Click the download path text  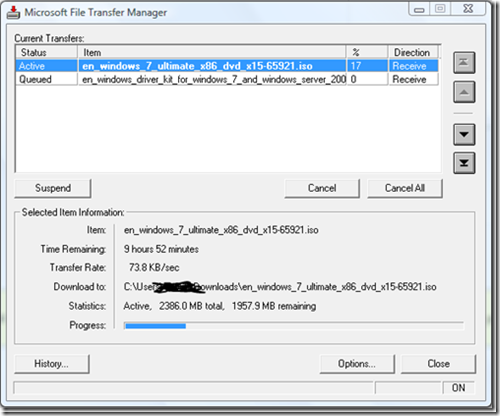click(280, 287)
